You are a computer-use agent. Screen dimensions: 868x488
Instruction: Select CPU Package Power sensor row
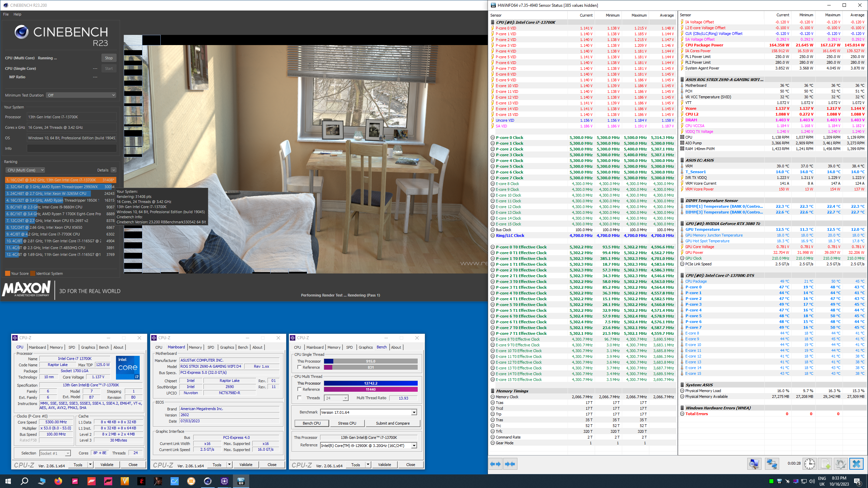click(773, 45)
